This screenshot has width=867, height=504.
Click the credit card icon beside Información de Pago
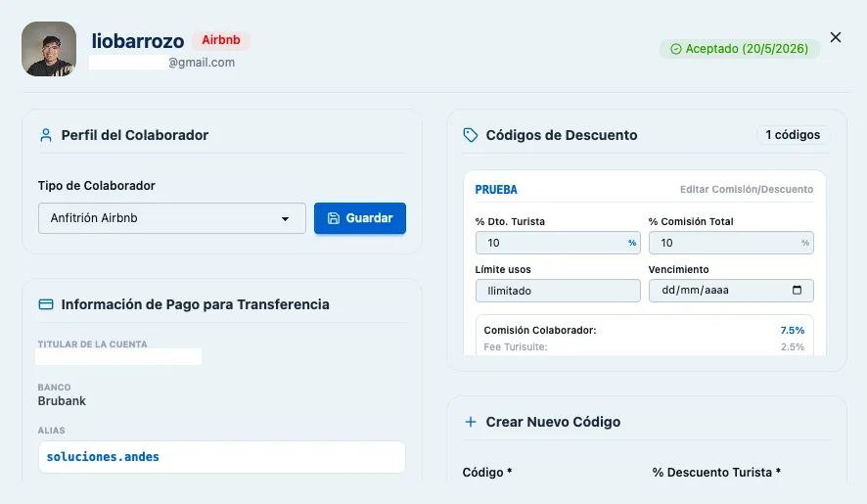click(46, 304)
